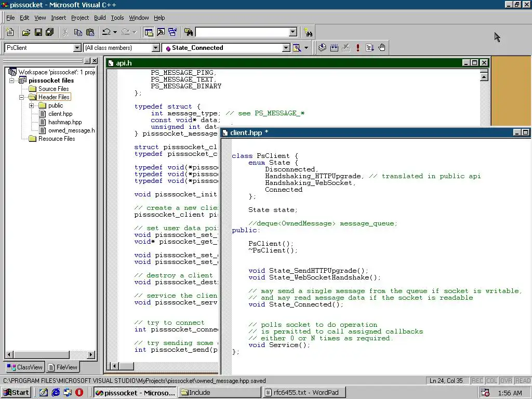The height and width of the screenshot is (399, 532).
Task: Click the Cut scissors icon
Action: (65, 32)
